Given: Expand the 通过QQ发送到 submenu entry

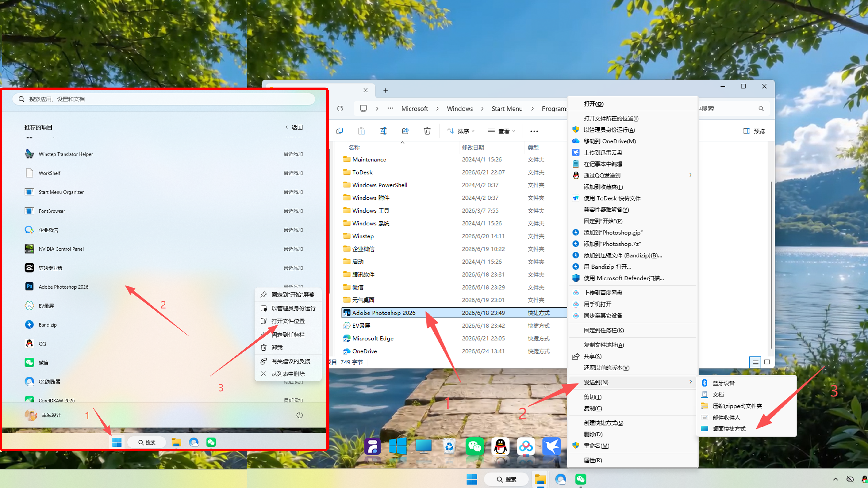Looking at the screenshot, I should pyautogui.click(x=633, y=175).
